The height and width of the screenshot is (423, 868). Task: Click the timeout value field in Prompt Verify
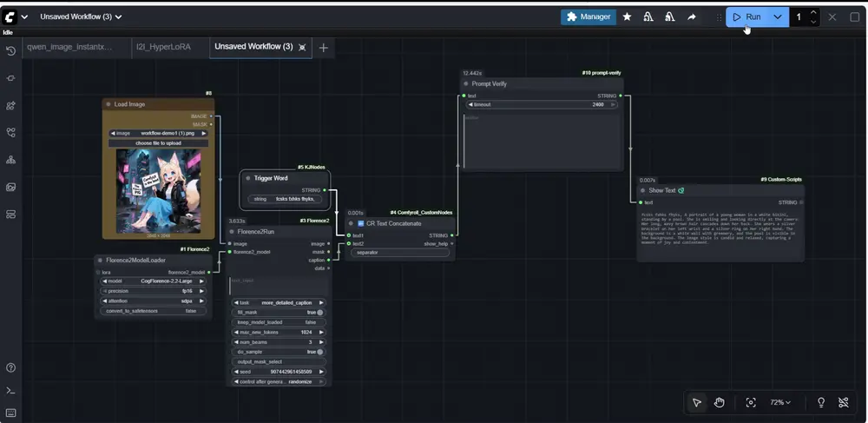[542, 104]
